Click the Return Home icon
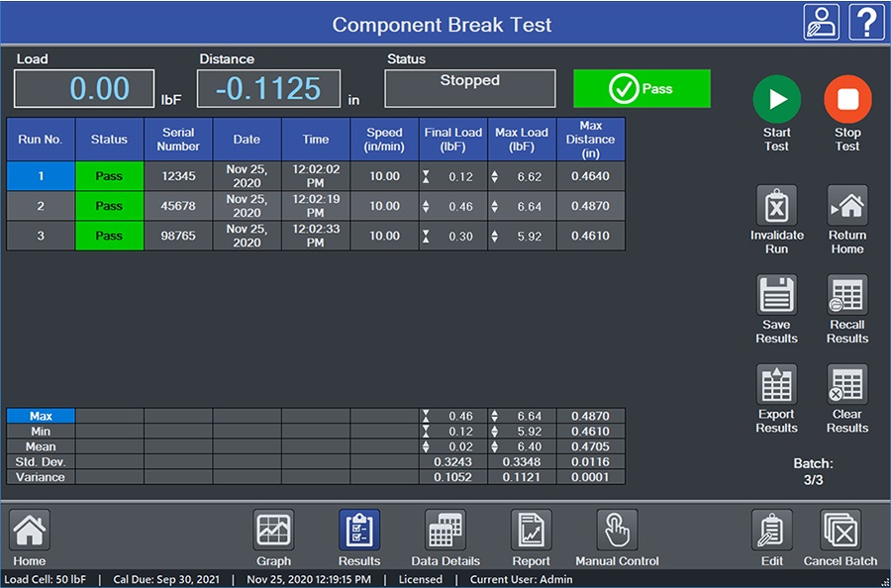891x588 pixels. [x=847, y=205]
